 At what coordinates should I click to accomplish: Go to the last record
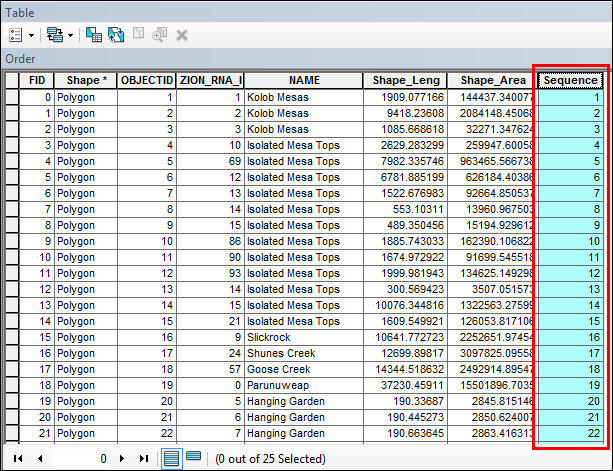144,458
